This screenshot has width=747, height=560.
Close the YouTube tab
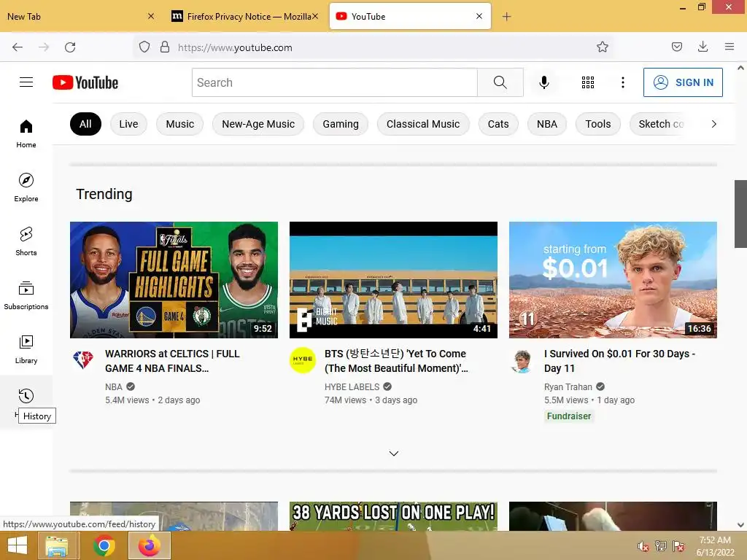click(x=479, y=16)
